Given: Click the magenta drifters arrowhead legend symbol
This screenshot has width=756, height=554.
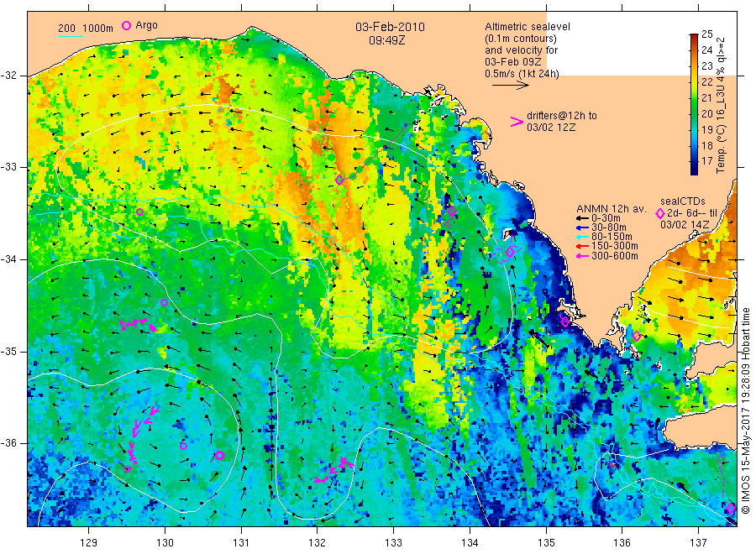Looking at the screenshot, I should click(x=517, y=122).
